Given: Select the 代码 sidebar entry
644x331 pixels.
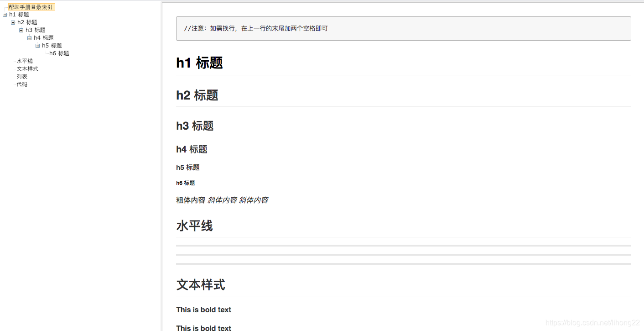Looking at the screenshot, I should pyautogui.click(x=21, y=84).
